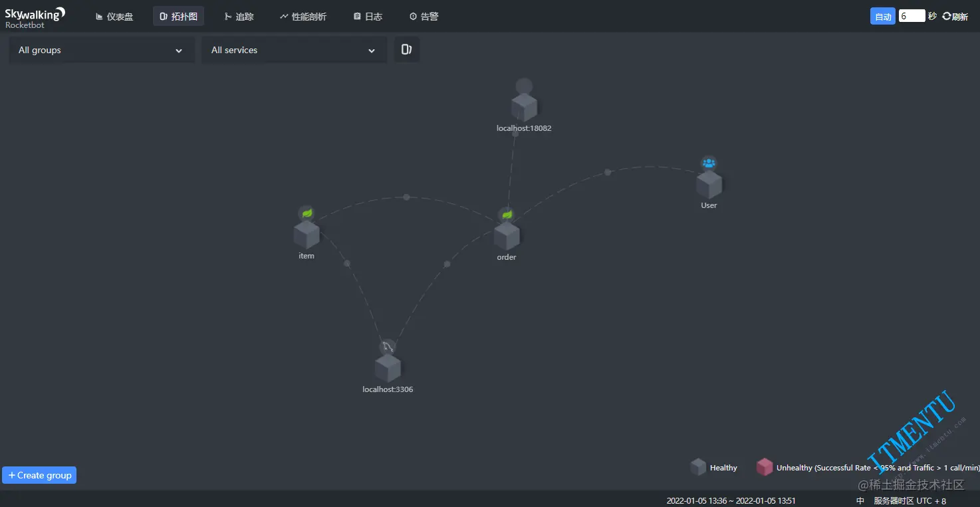
Task: Click the Create group button
Action: click(39, 475)
